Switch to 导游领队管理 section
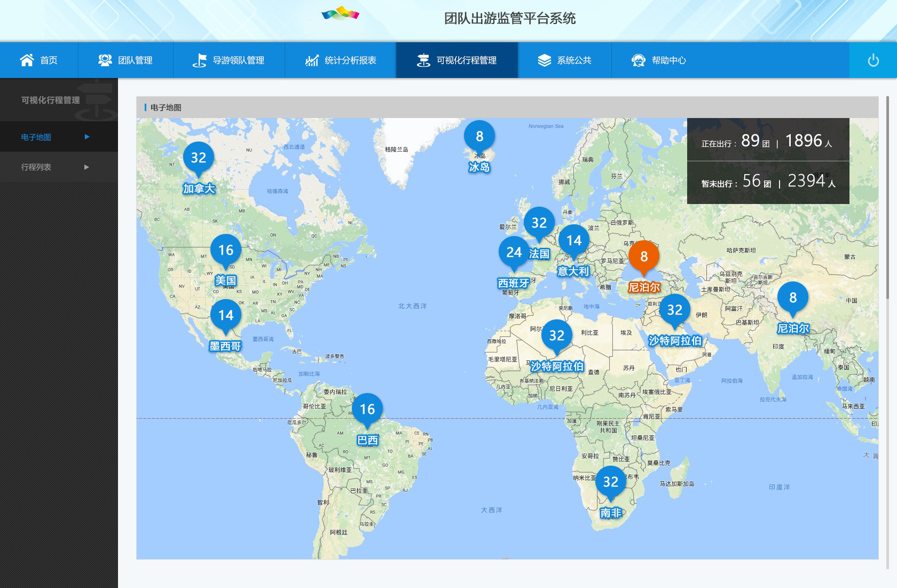 (229, 60)
